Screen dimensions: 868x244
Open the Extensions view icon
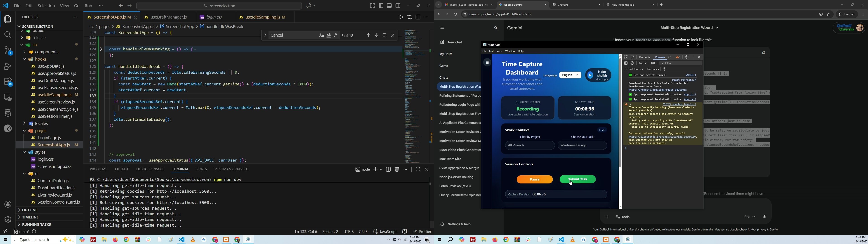coord(8,82)
